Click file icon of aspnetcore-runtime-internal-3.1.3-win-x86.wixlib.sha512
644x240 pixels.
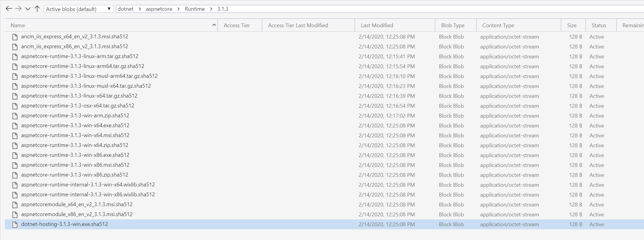pyautogui.click(x=15, y=195)
